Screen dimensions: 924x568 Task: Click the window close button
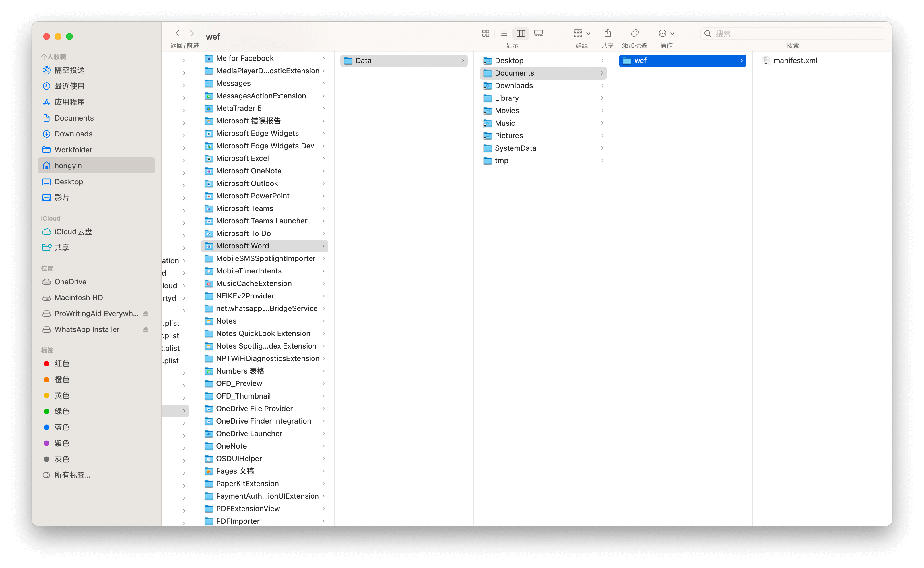tap(47, 36)
